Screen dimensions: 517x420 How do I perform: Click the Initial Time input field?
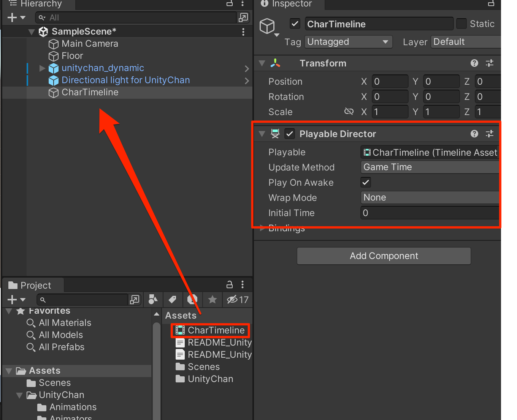tap(418, 213)
